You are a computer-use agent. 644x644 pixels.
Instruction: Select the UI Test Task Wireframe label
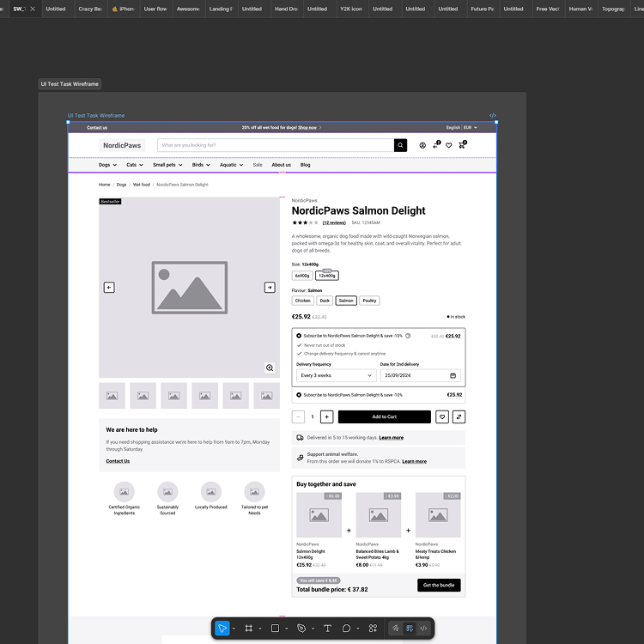click(70, 84)
